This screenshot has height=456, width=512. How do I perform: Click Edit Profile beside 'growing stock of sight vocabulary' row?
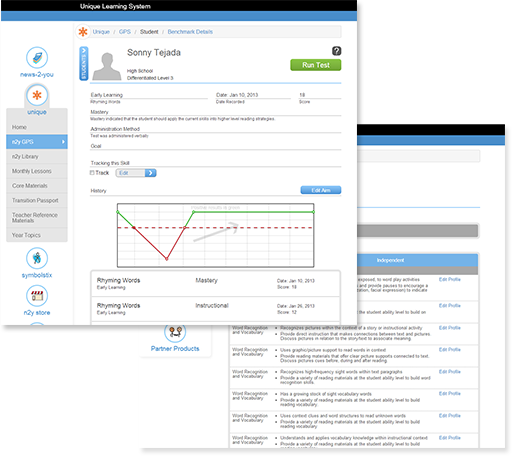point(450,393)
